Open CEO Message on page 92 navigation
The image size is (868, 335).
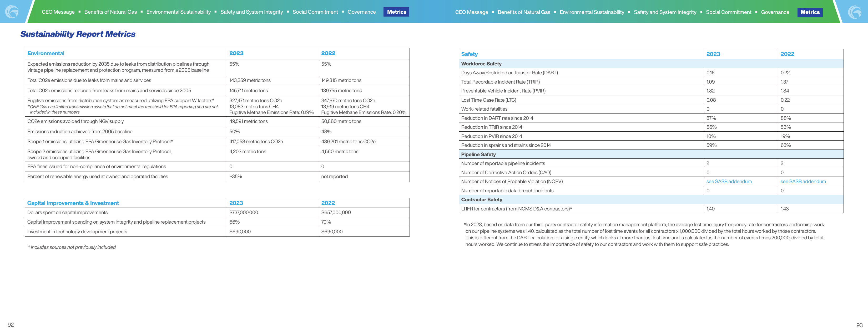click(58, 12)
